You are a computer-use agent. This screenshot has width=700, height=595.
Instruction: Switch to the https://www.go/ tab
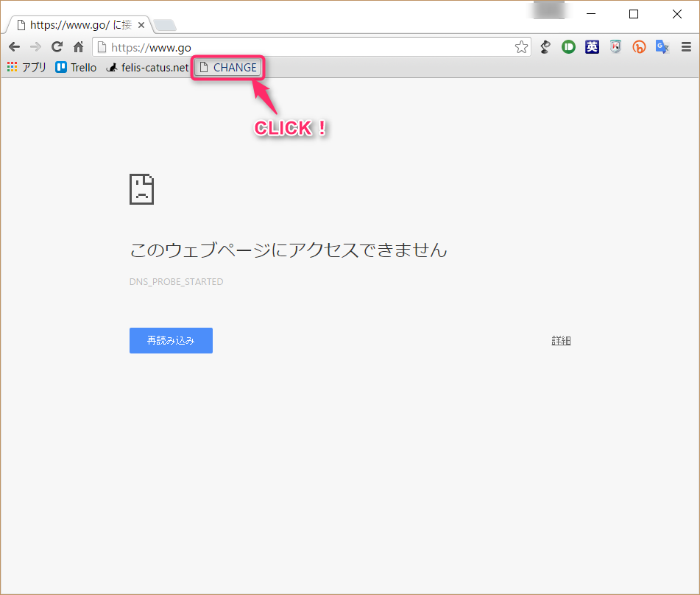click(74, 24)
